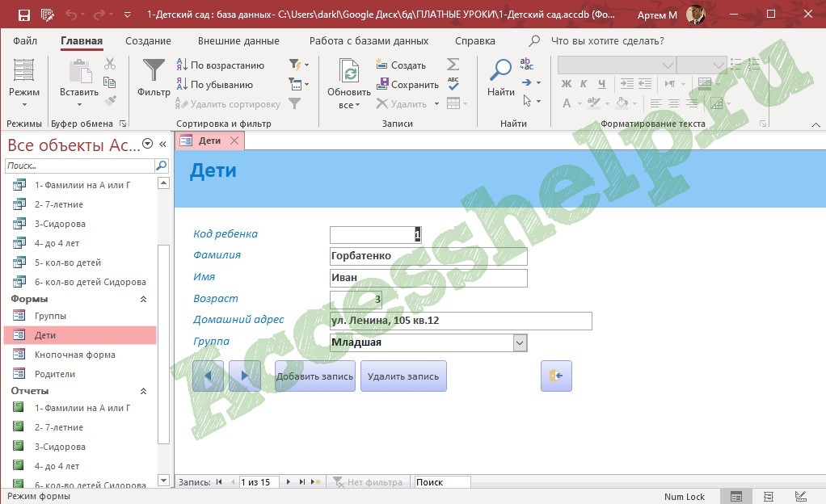Open the Внешние данные ribbon tab

click(x=238, y=41)
